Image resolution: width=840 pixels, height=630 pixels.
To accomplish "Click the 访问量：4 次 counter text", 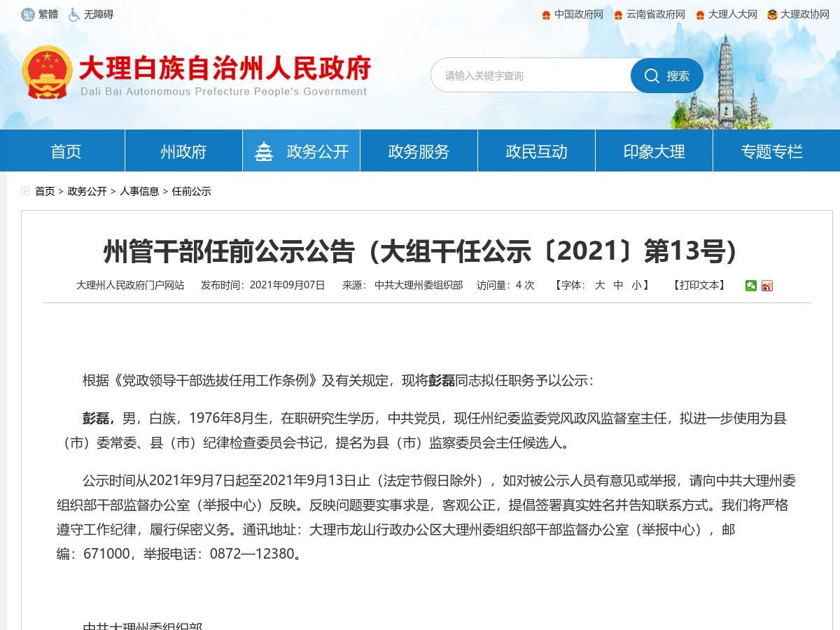I will tap(505, 285).
